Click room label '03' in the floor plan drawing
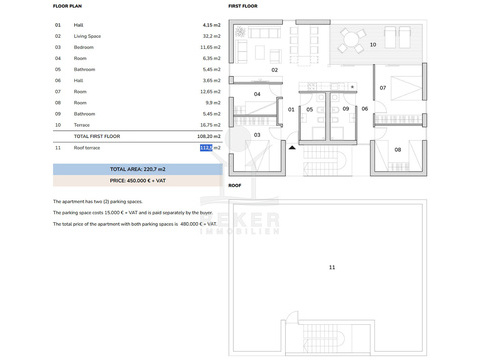The width and height of the screenshot is (480, 360). pos(257,135)
